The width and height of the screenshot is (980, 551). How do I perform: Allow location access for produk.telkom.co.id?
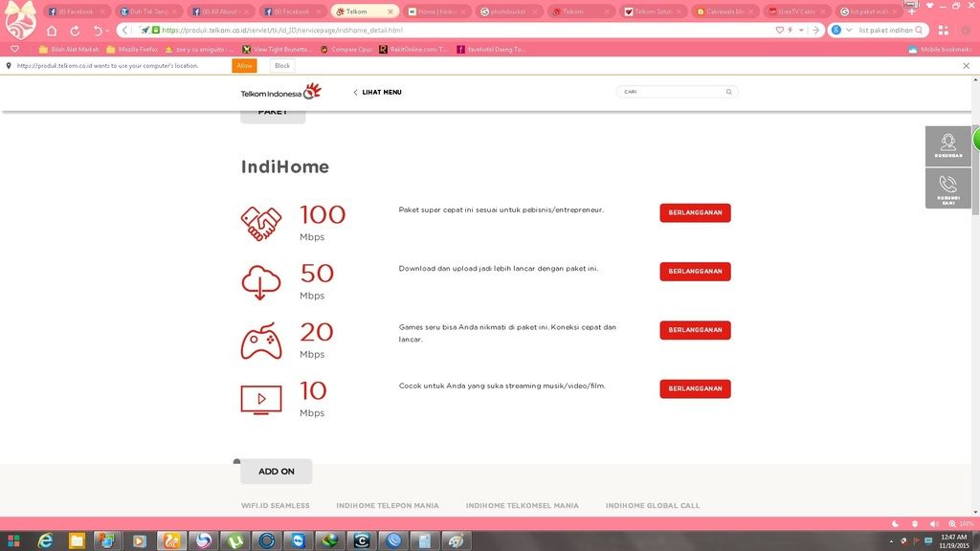pyautogui.click(x=244, y=66)
